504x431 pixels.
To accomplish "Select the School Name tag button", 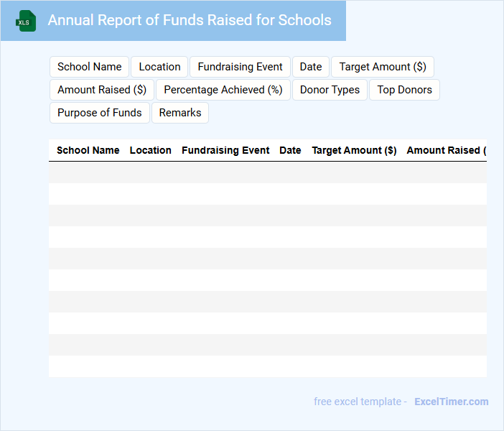I will [90, 67].
